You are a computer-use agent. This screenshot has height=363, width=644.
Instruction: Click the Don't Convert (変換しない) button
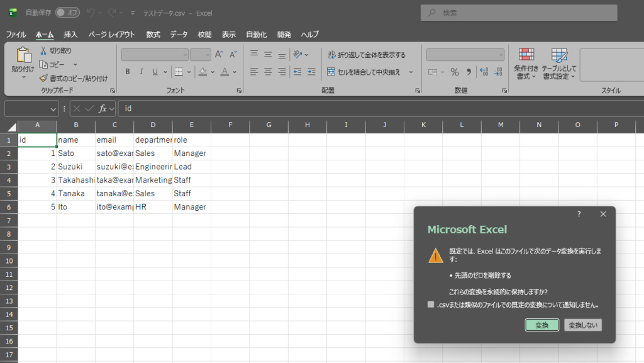pos(582,325)
